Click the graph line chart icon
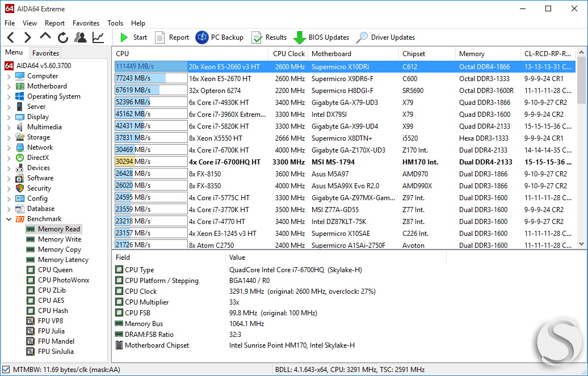This screenshot has height=376, width=588. (98, 37)
